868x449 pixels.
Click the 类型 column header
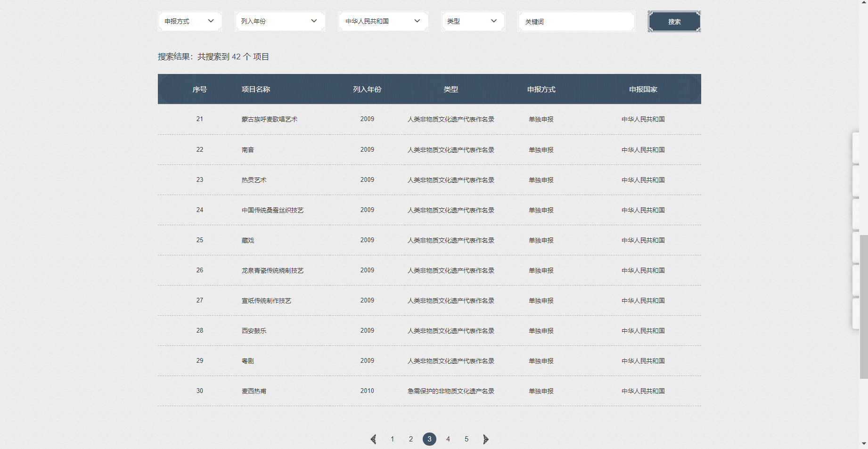(x=451, y=89)
